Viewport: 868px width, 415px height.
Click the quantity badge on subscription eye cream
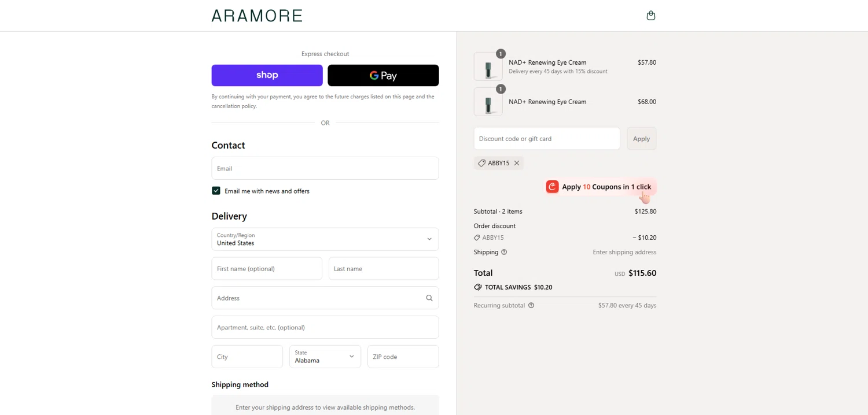tap(501, 54)
